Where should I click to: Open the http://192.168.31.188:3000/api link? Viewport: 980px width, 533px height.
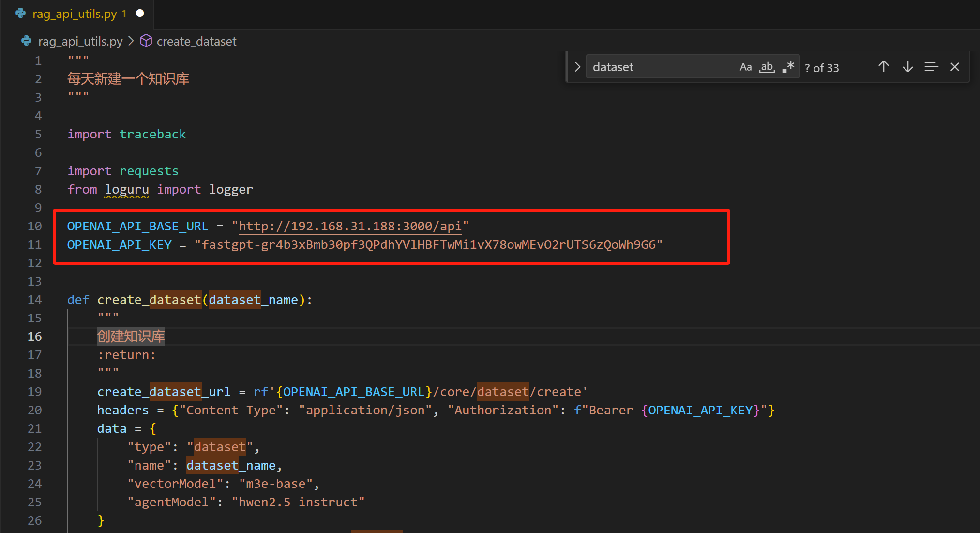pos(350,226)
